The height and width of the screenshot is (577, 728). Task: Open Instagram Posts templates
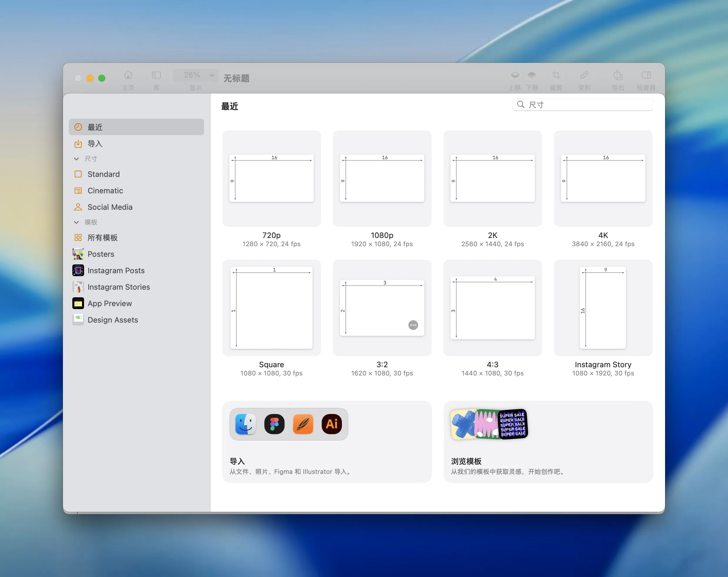(x=136, y=271)
